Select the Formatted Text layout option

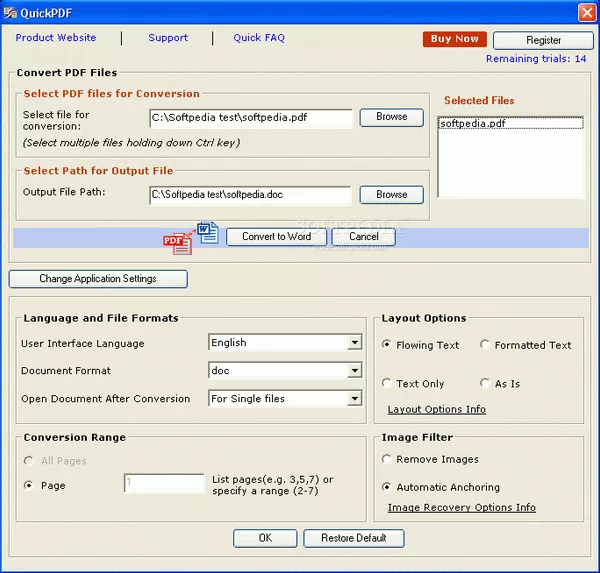(485, 344)
